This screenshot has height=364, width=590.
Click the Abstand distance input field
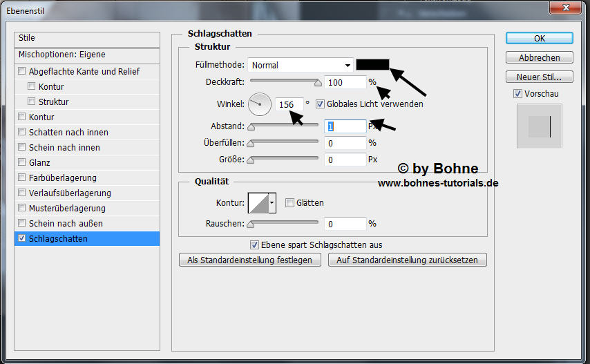tap(345, 126)
